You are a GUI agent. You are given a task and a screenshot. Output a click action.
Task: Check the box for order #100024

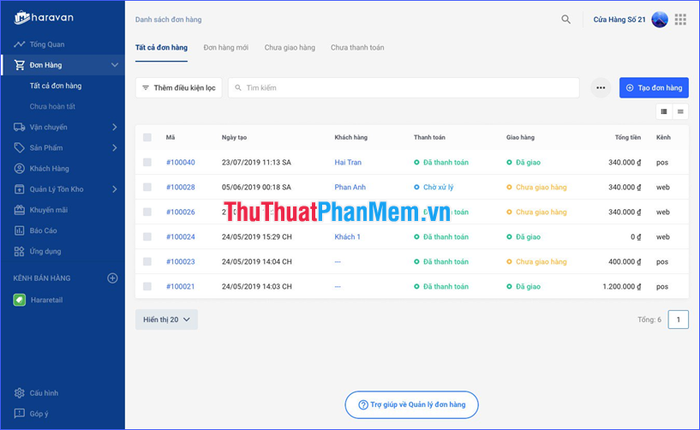[147, 237]
